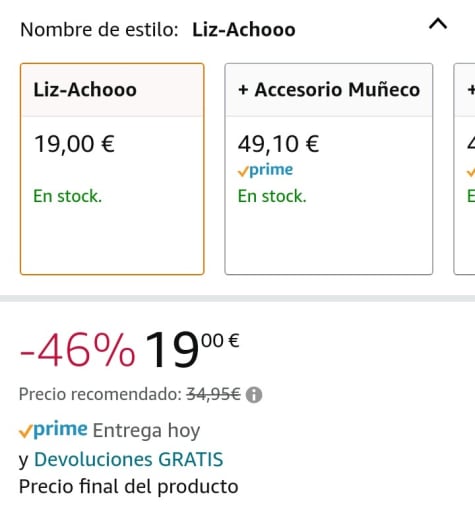Collapse the style name section chevron

click(x=438, y=25)
